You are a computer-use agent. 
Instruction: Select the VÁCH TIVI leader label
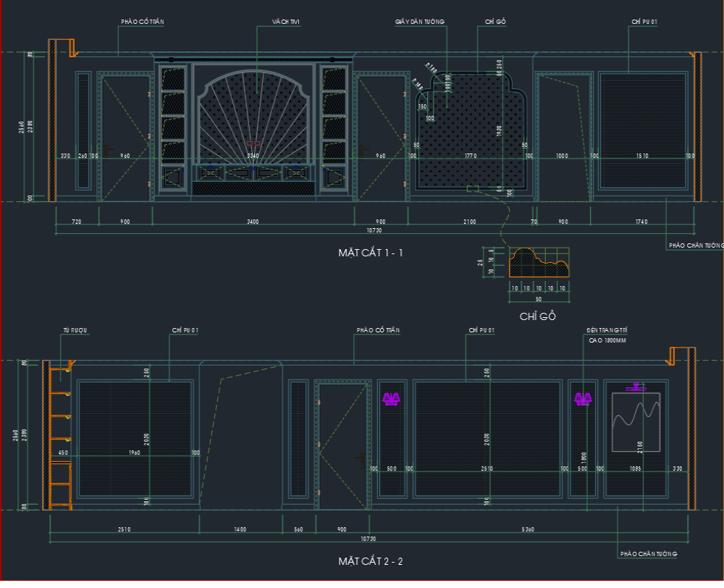[286, 22]
